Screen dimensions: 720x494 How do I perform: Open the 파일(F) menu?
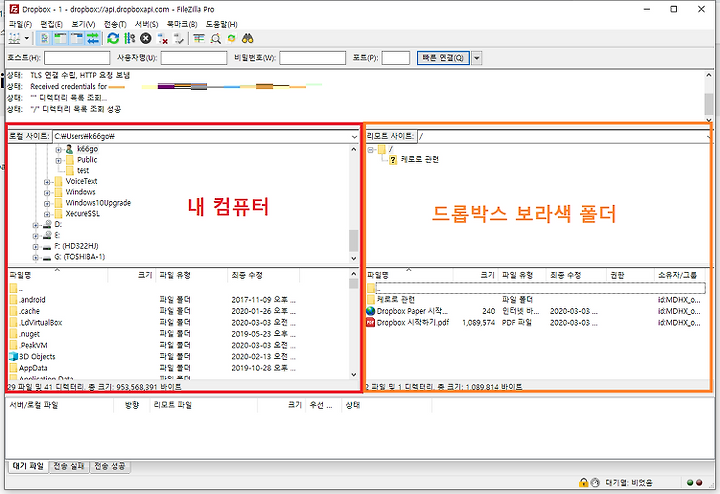click(20, 24)
